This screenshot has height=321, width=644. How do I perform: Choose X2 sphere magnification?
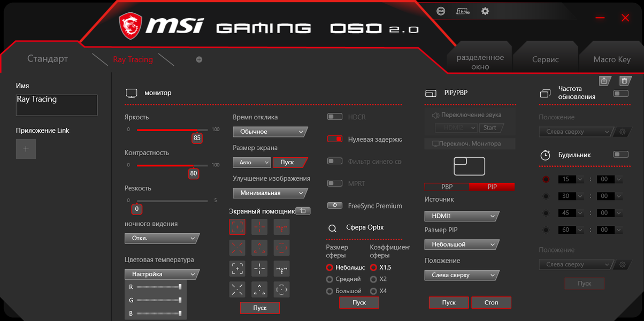coord(373,279)
